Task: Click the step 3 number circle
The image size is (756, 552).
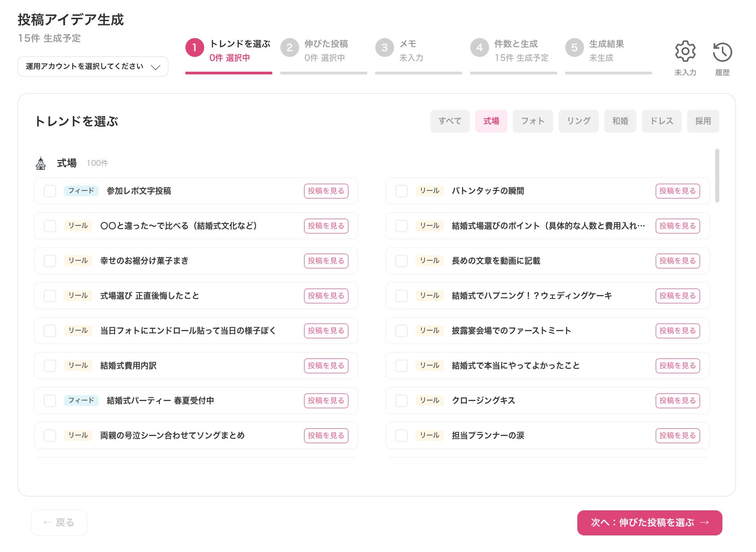Action: (385, 47)
